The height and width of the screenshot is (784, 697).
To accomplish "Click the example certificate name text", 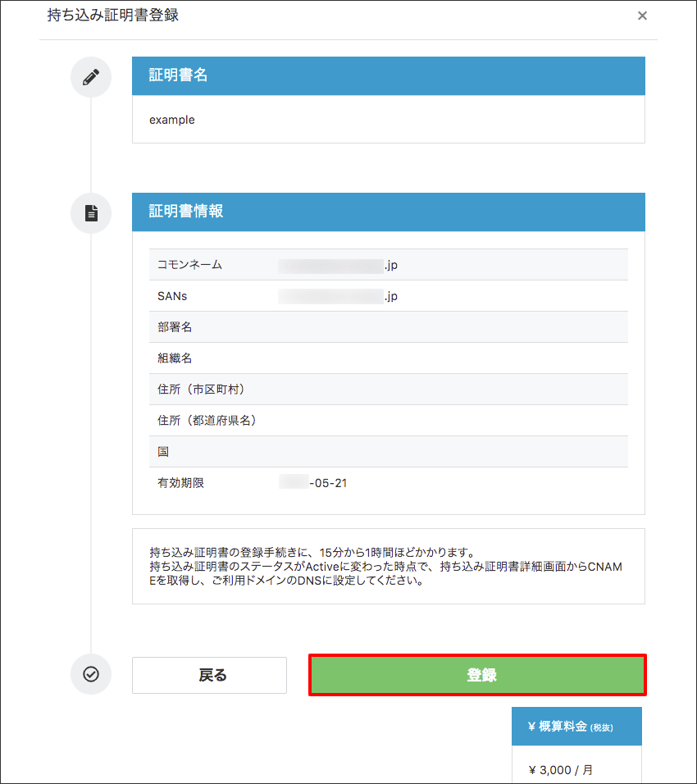I will (172, 120).
